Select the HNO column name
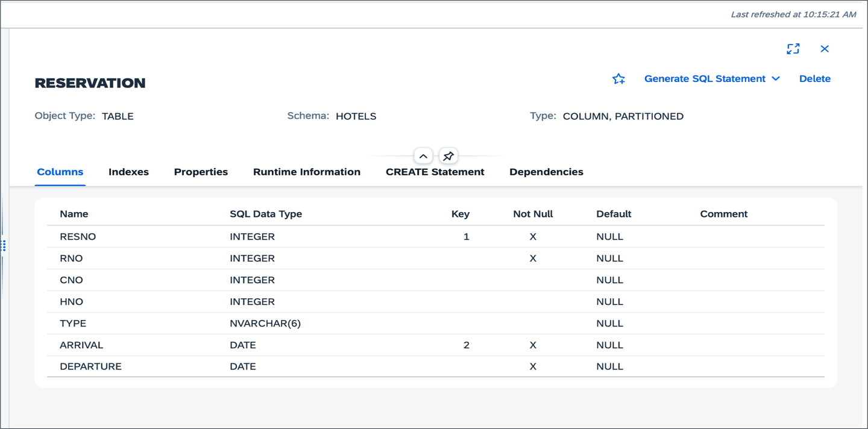The image size is (868, 429). pos(71,302)
